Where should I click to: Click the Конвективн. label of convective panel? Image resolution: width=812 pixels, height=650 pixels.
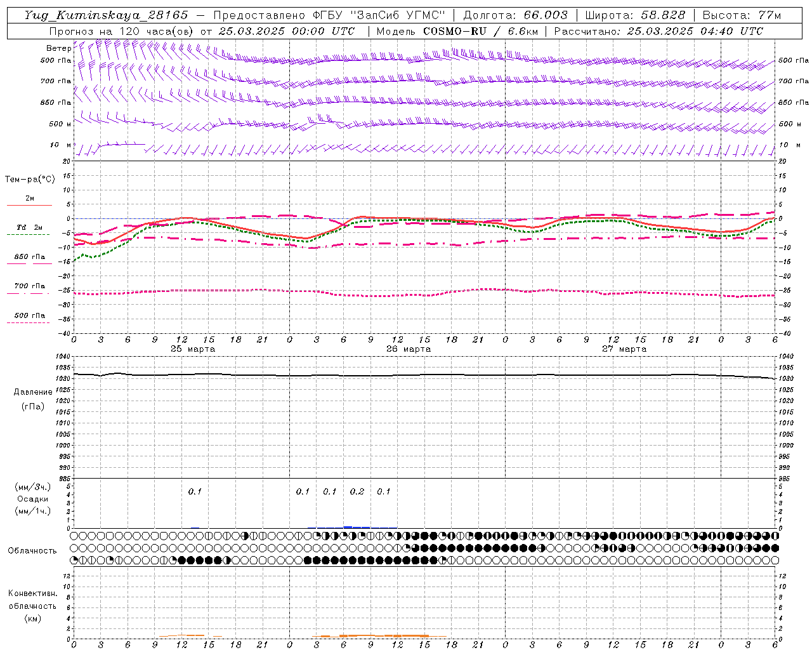32,594
